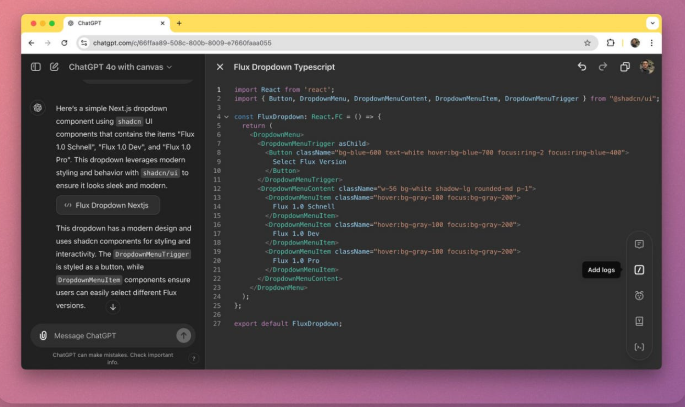
Task: Click the Port to a language icon
Action: 639,347
